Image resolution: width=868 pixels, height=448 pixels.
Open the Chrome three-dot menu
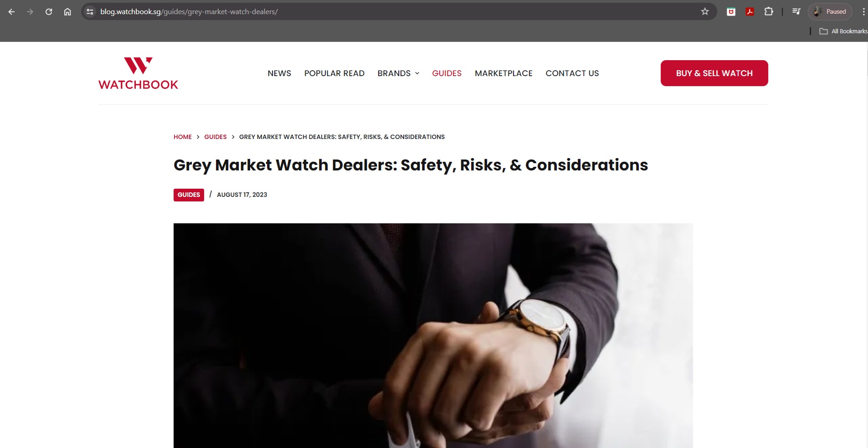coord(863,12)
